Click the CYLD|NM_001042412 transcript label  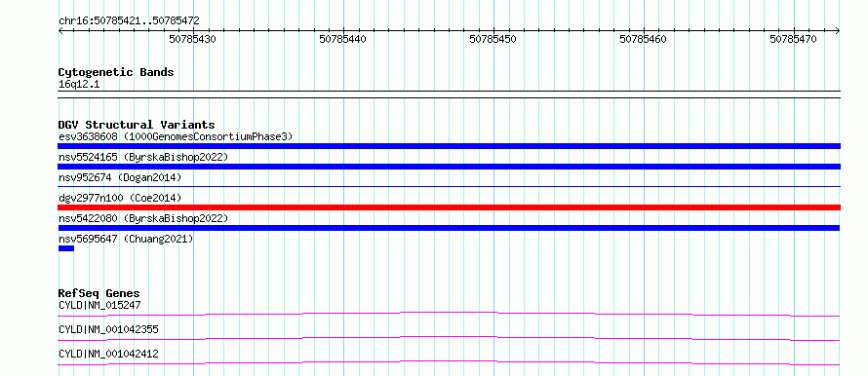[x=108, y=354]
